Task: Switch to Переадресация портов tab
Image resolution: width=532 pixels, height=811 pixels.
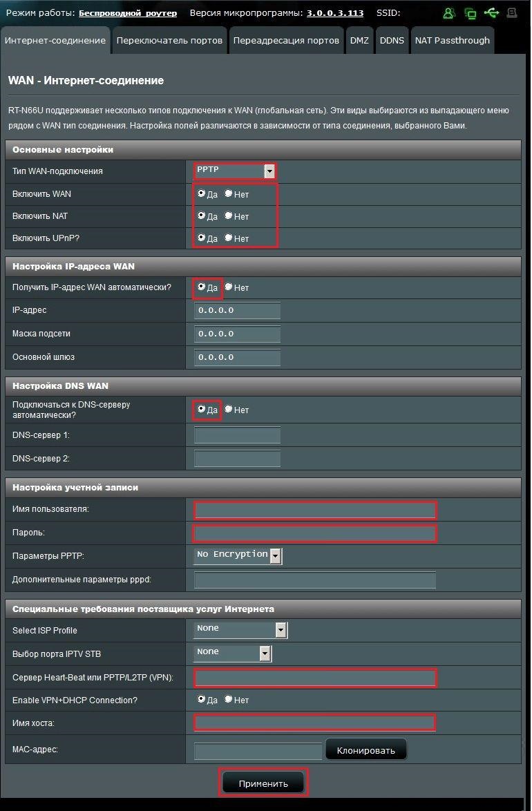Action: [x=286, y=40]
